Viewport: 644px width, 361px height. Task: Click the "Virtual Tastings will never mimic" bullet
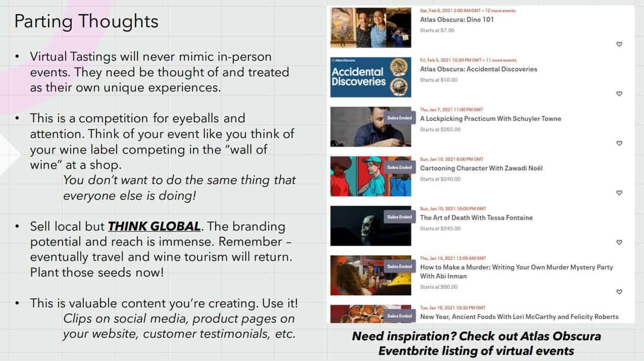(x=160, y=72)
